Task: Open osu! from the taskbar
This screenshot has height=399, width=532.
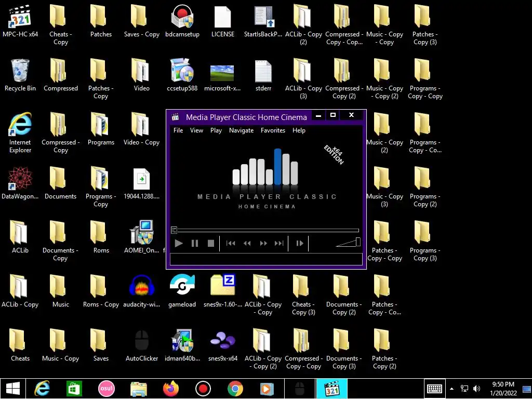Action: coord(106,389)
